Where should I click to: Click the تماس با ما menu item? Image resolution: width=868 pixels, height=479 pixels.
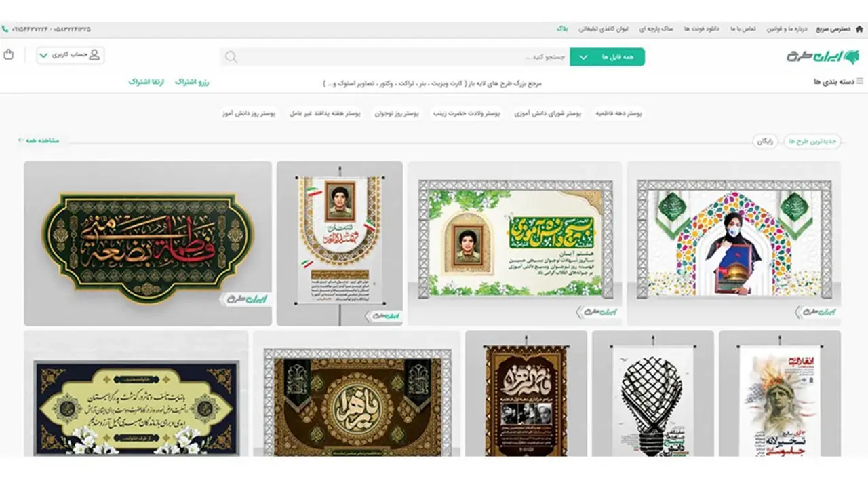(743, 29)
